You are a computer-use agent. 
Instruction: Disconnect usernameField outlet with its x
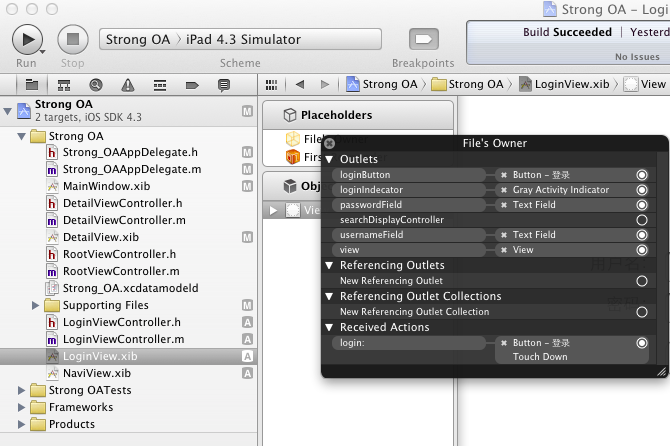pyautogui.click(x=504, y=235)
